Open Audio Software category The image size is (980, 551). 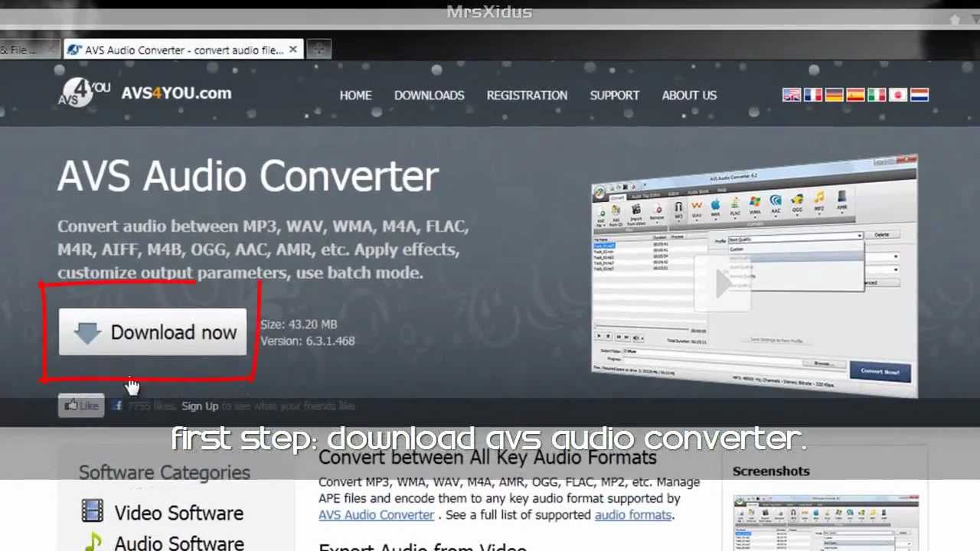point(179,543)
